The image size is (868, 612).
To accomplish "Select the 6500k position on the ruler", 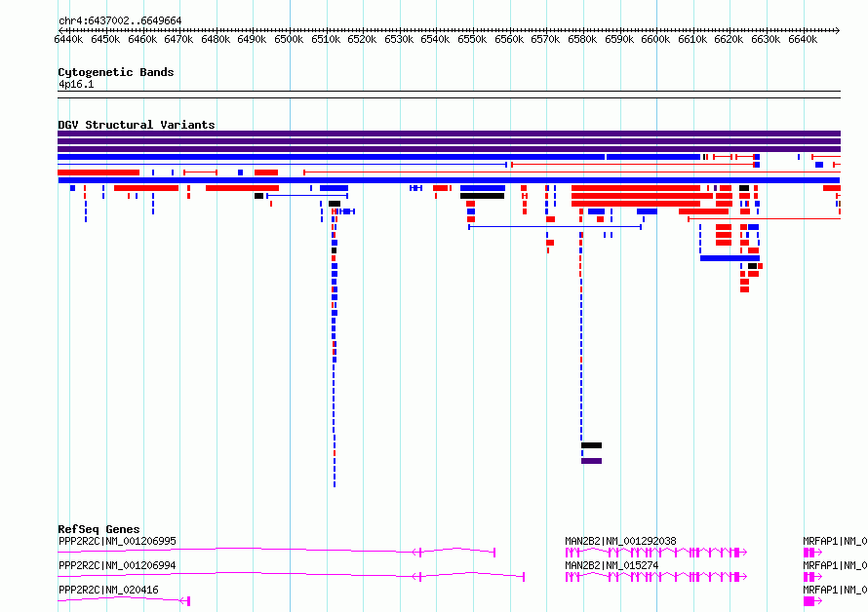I will 289,39.
